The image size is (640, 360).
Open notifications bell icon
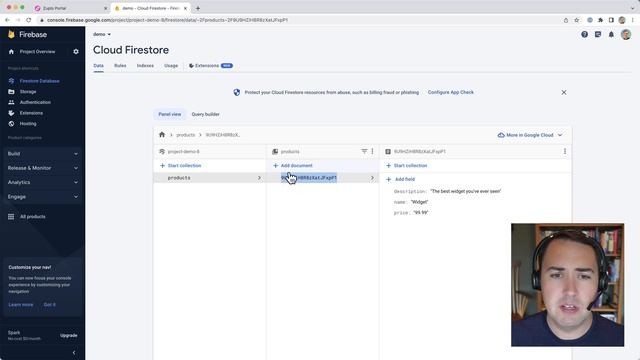611,35
